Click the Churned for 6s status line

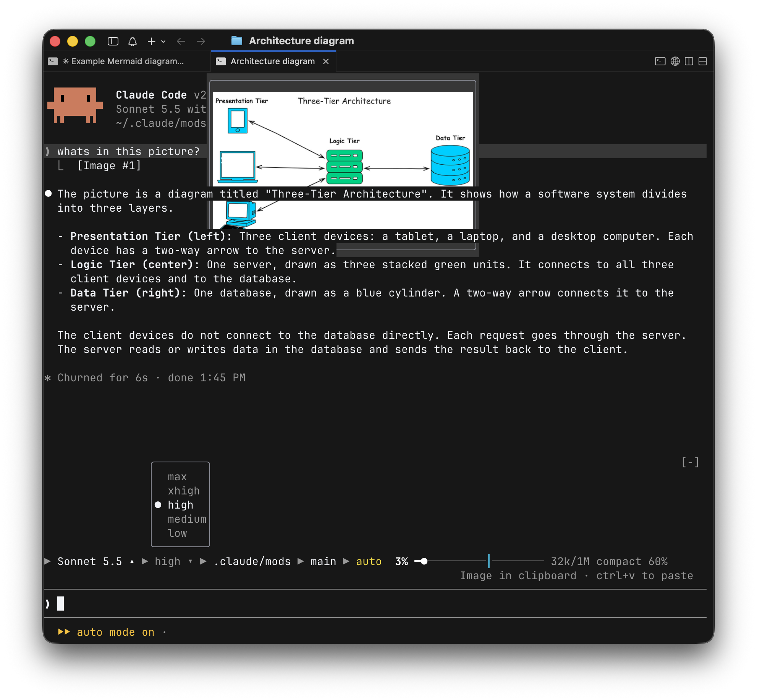click(x=145, y=378)
